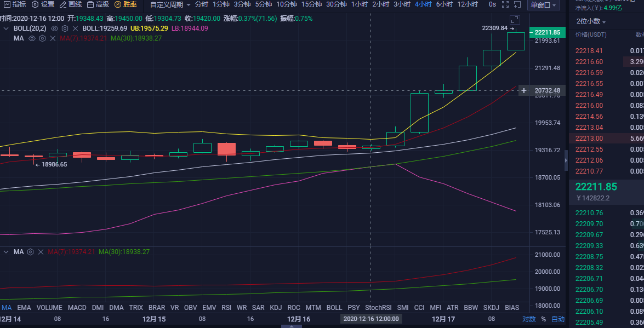The width and height of the screenshot is (644, 328).
Task: Toggle visibility of the BOLL overlay
Action: click(x=54, y=28)
